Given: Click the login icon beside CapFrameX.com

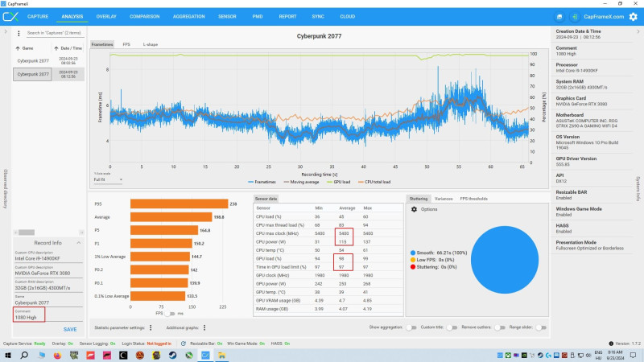Looking at the screenshot, I should tap(575, 17).
